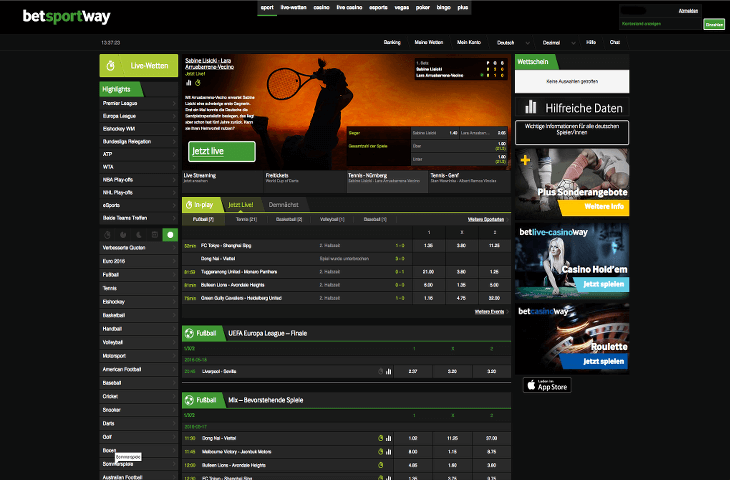Open stats bars icon for Liverpool - Sevilla
Image resolution: width=730 pixels, height=480 pixels.
389,372
